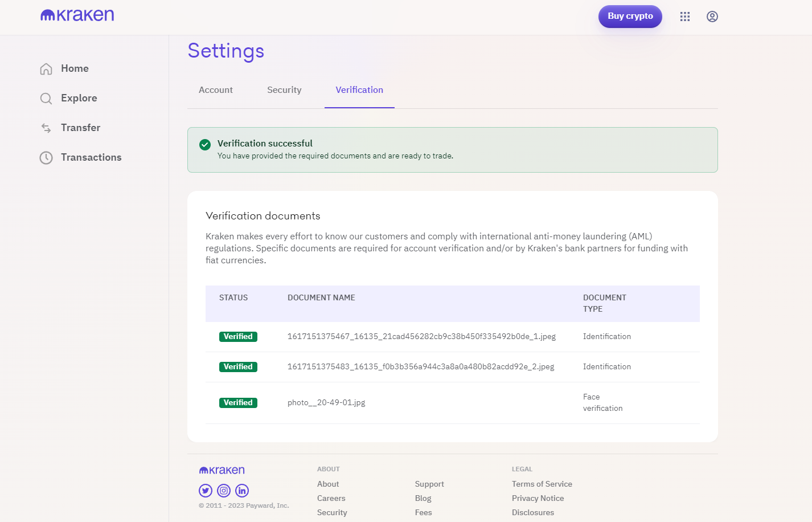Open the Careers footer link
This screenshot has width=812, height=522.
[331, 498]
